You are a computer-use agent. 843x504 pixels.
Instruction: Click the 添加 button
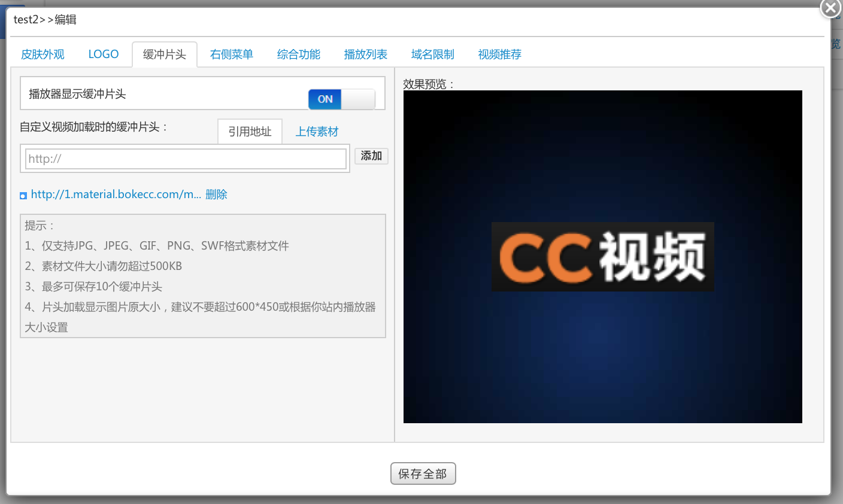[x=371, y=156]
